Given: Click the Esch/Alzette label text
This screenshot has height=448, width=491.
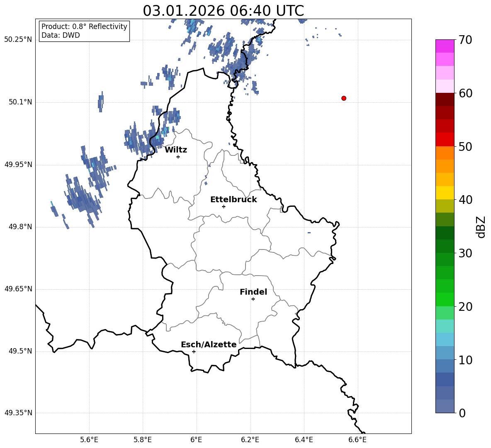Looking at the screenshot, I should click(x=209, y=344).
